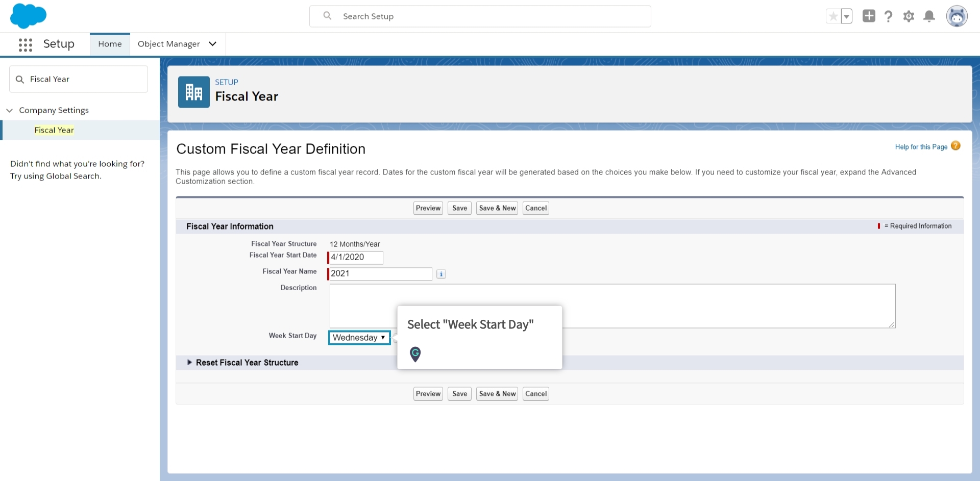Click the orange Help for this Page icon

click(956, 146)
